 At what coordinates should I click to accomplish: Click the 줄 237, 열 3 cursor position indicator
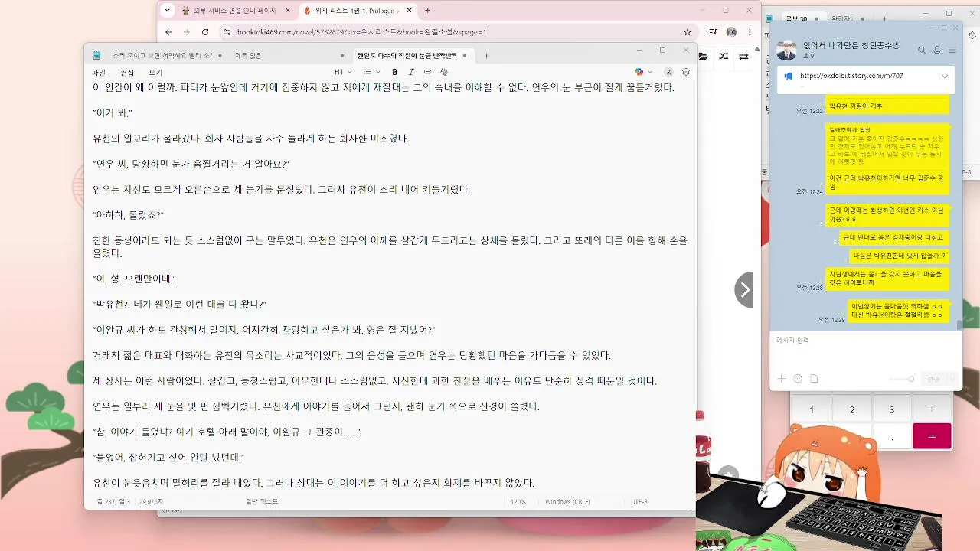[114, 502]
